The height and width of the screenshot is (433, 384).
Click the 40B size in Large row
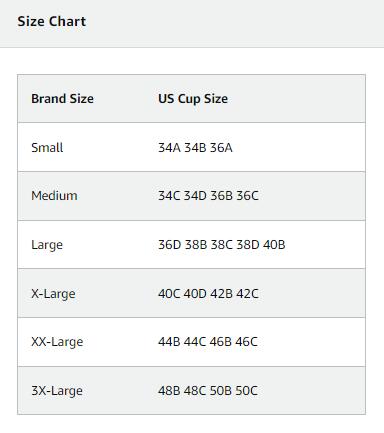click(x=274, y=245)
